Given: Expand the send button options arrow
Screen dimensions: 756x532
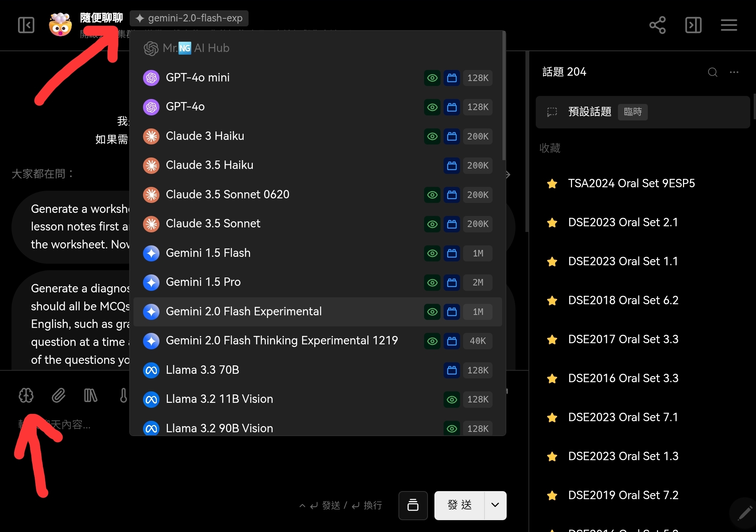Looking at the screenshot, I should (495, 505).
